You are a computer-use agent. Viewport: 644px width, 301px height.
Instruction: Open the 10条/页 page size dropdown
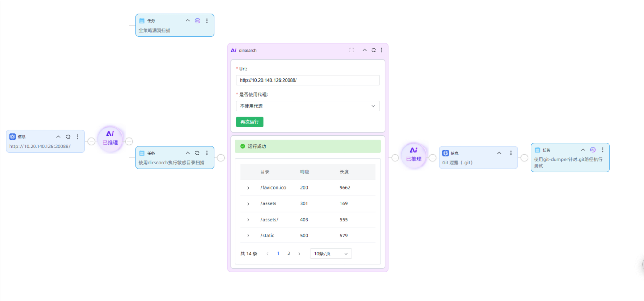[331, 254]
